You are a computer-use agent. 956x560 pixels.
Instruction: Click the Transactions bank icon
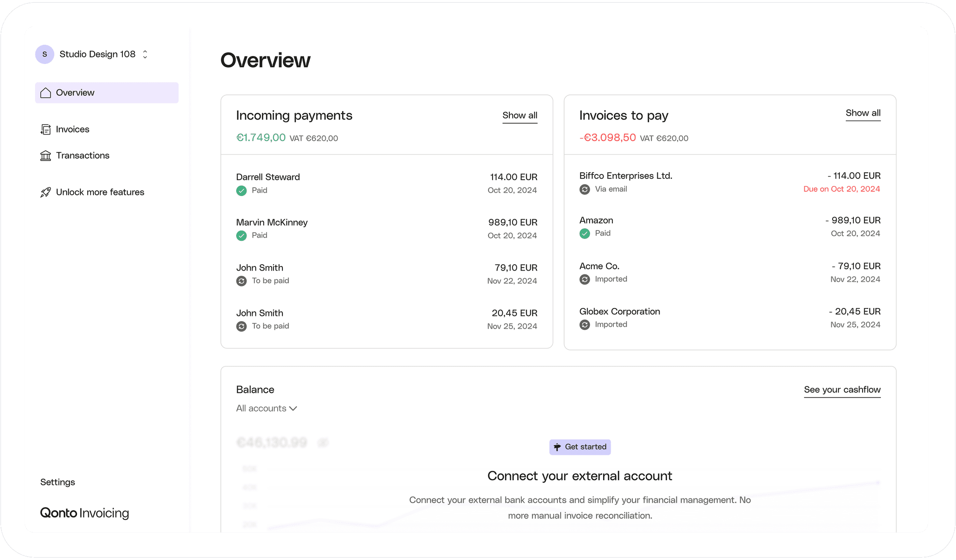point(45,156)
